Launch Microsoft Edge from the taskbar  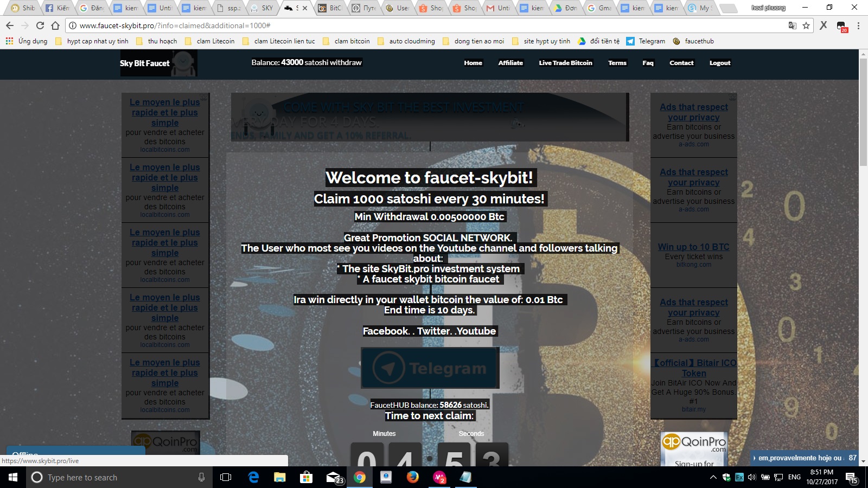pos(253,477)
